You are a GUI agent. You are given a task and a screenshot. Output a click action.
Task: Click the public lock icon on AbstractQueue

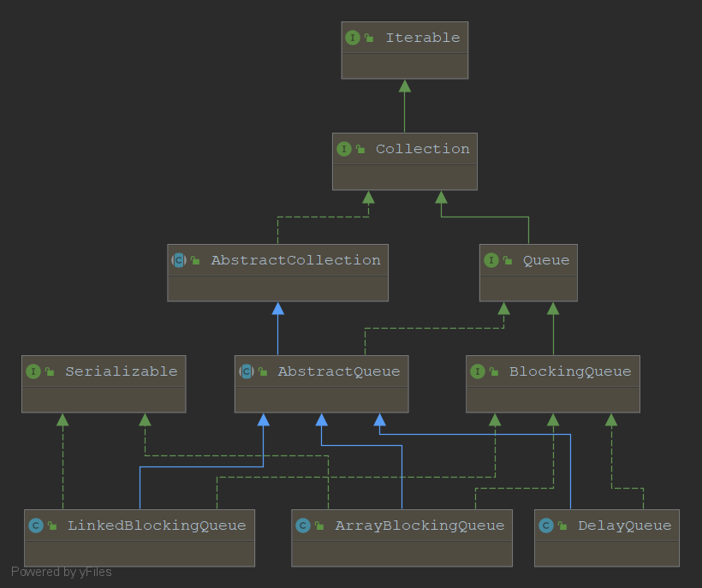263,371
